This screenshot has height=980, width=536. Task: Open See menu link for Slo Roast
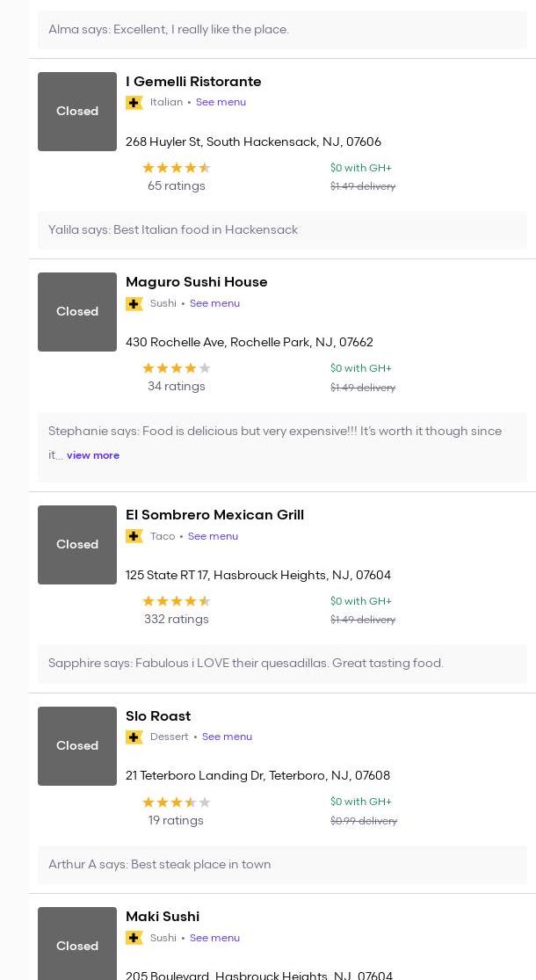[227, 737]
